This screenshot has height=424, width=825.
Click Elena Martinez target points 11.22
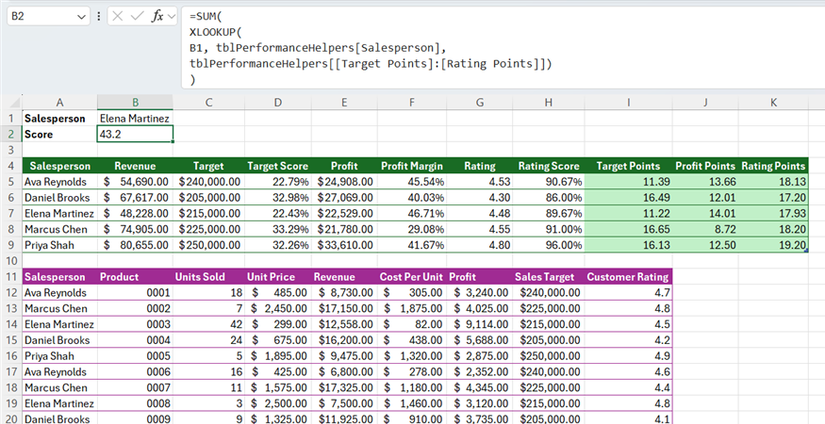(628, 214)
